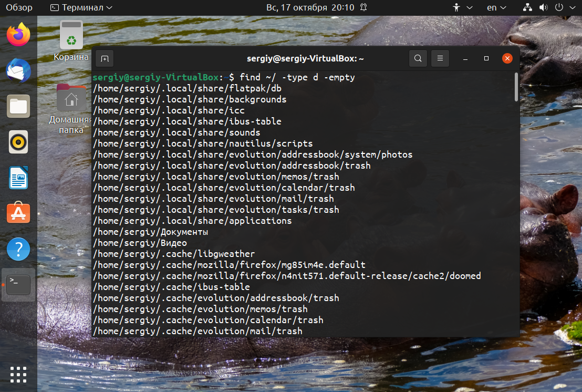Click the volume speaker icon
The width and height of the screenshot is (582, 392).
point(544,7)
